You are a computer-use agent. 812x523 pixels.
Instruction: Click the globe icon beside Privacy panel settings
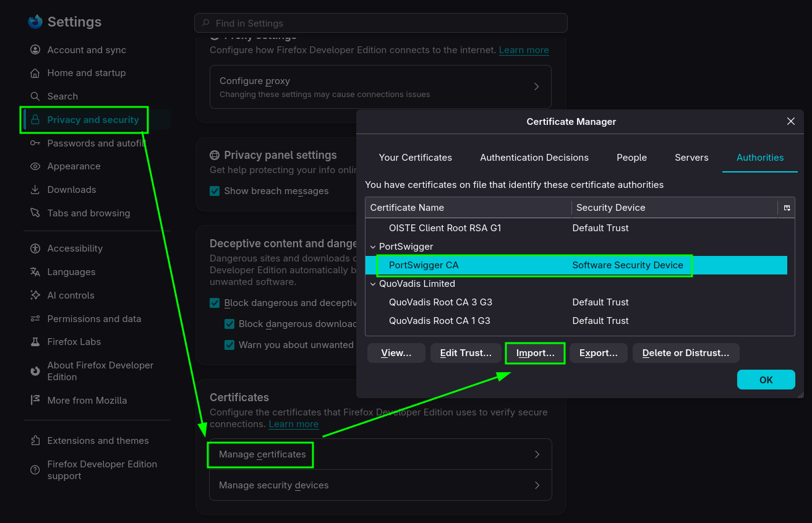pyautogui.click(x=215, y=155)
